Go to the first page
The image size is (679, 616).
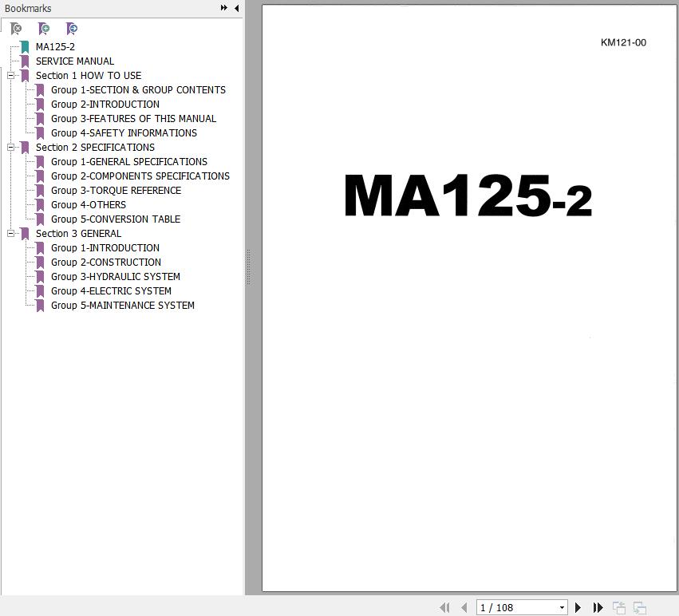coord(444,607)
